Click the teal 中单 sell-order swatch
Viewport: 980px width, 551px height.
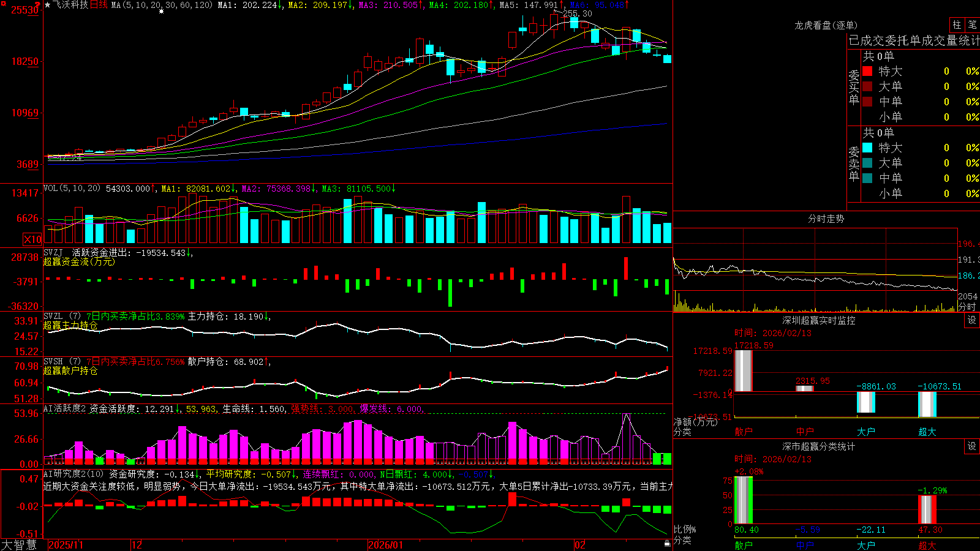coord(867,178)
